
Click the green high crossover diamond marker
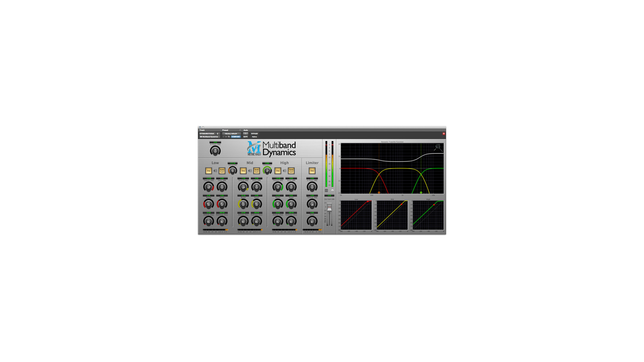(421, 193)
